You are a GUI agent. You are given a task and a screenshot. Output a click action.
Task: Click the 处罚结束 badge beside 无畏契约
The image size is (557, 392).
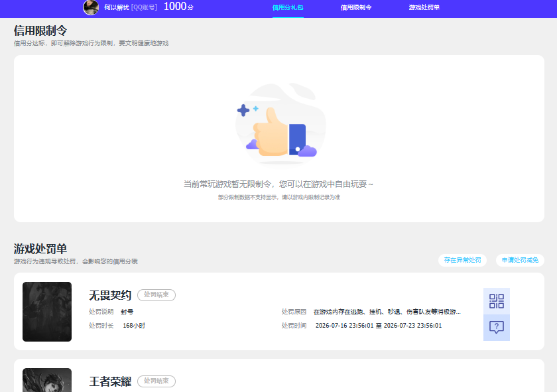click(156, 295)
